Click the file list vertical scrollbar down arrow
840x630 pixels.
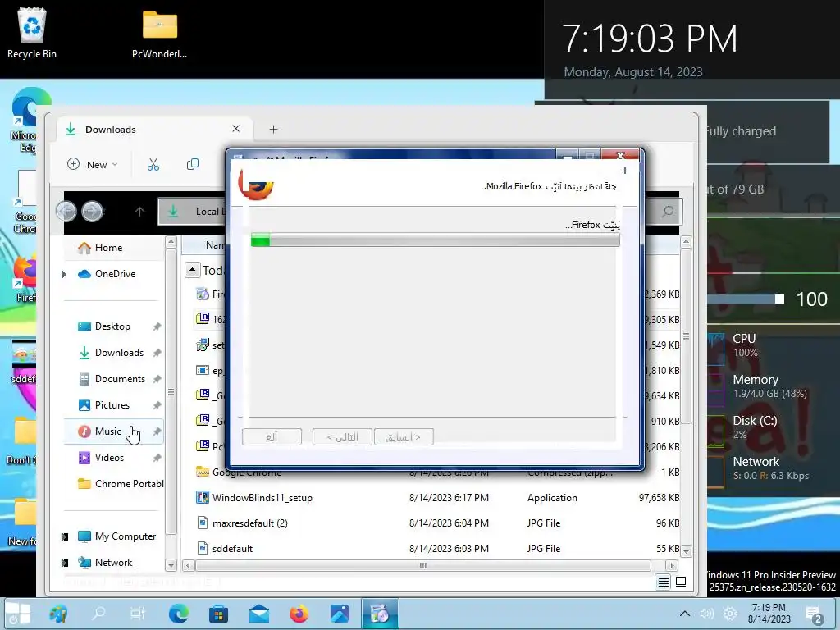point(686,550)
